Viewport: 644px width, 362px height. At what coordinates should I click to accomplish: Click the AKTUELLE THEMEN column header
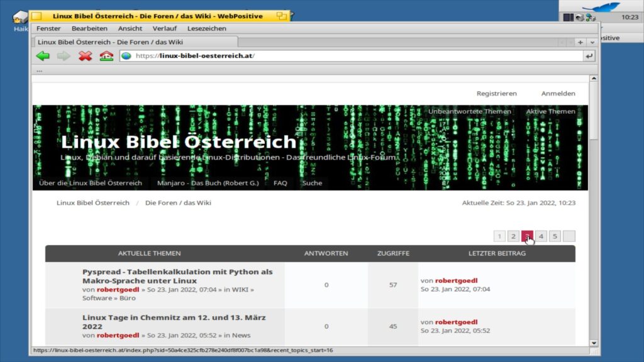(x=150, y=253)
